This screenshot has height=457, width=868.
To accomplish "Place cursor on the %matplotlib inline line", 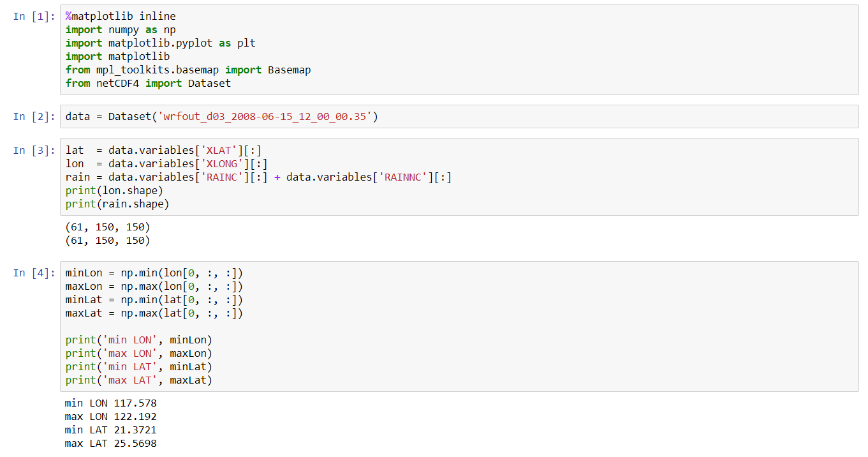I will (121, 16).
